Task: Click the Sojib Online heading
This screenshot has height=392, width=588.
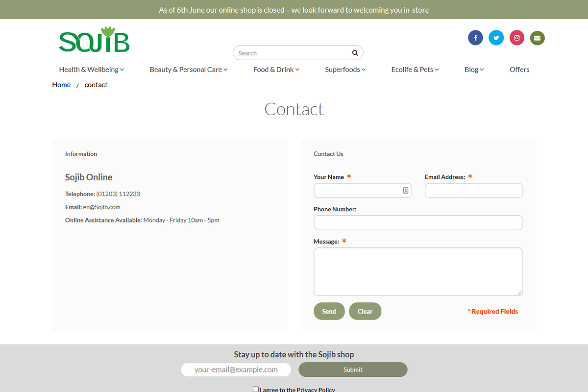Action: click(x=89, y=177)
